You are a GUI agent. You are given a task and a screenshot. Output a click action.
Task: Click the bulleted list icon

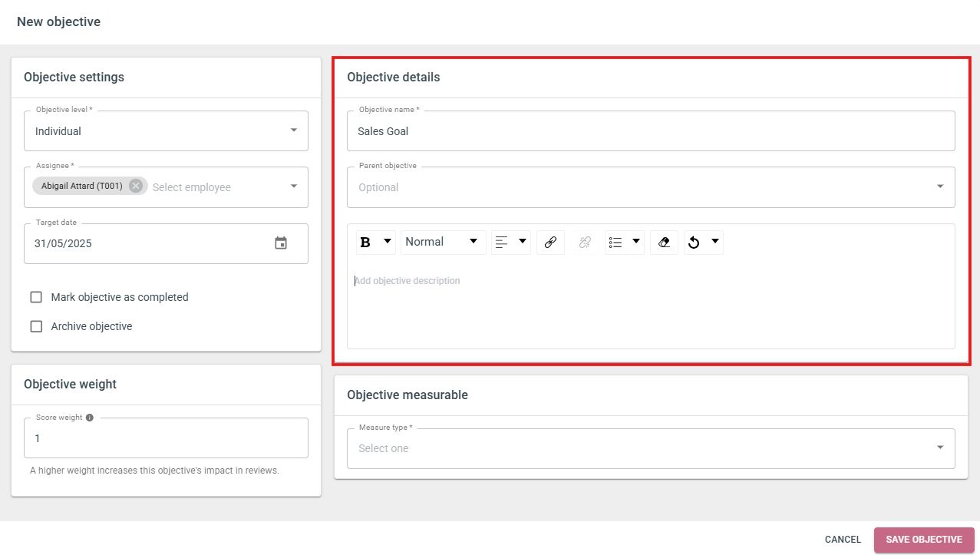click(615, 243)
